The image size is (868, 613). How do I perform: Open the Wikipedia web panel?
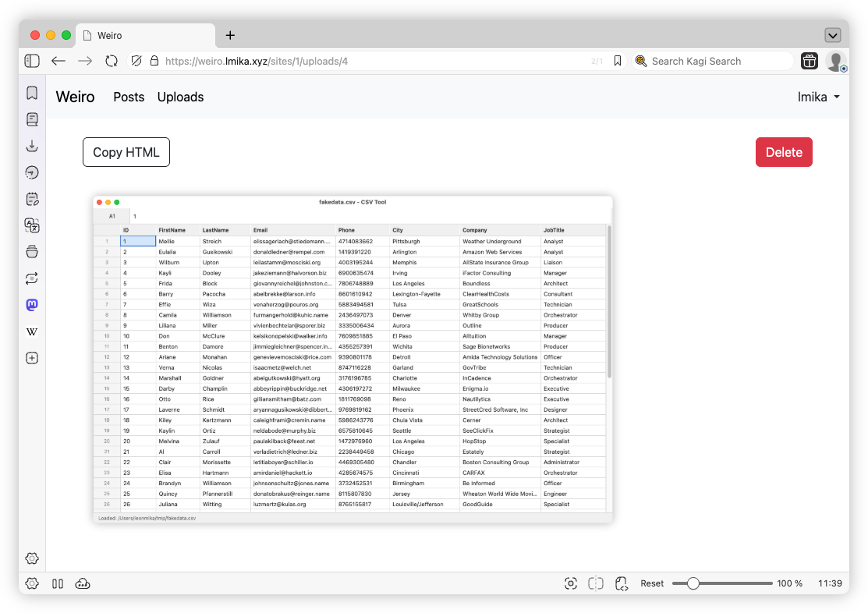[32, 331]
